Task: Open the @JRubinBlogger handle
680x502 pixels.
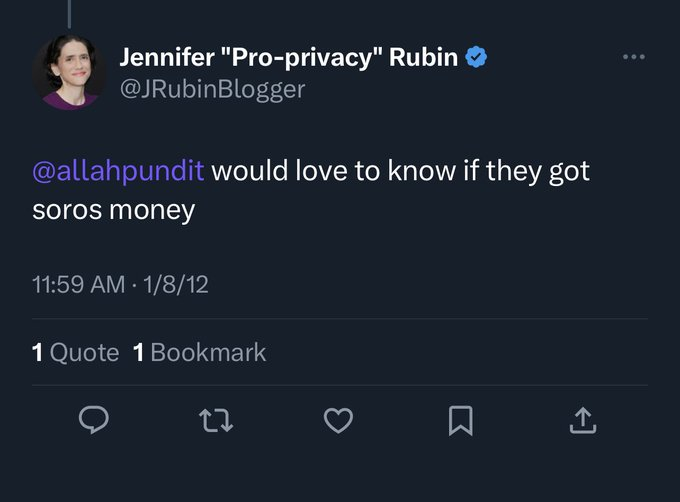Action: [212, 90]
